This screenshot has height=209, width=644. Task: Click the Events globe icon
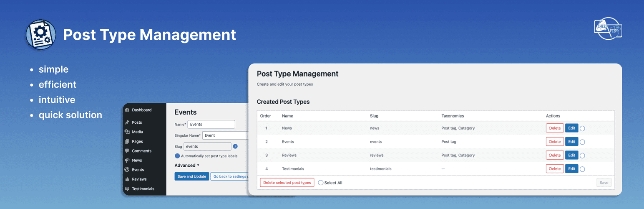pyautogui.click(x=127, y=170)
